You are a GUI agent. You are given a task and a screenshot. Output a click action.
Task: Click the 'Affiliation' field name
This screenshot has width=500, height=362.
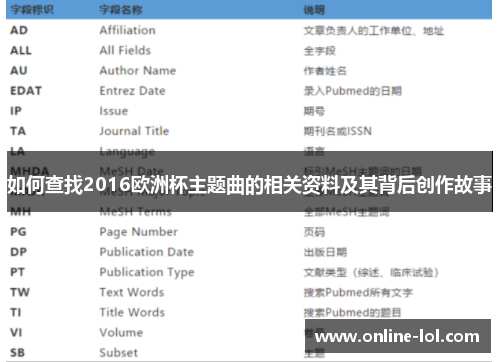click(127, 30)
